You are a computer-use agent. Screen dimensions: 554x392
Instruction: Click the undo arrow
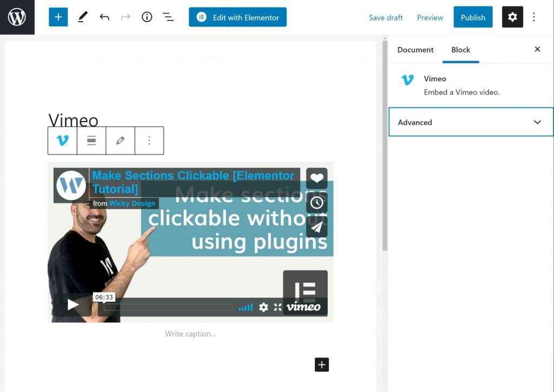click(104, 17)
